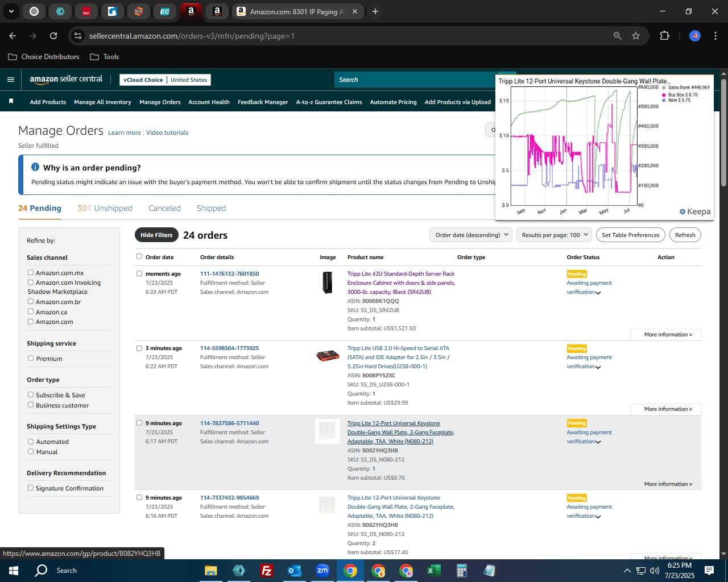Viewport: 728px width, 582px height.
Task: Open the tab search dropdown arrow
Action: coord(11,11)
